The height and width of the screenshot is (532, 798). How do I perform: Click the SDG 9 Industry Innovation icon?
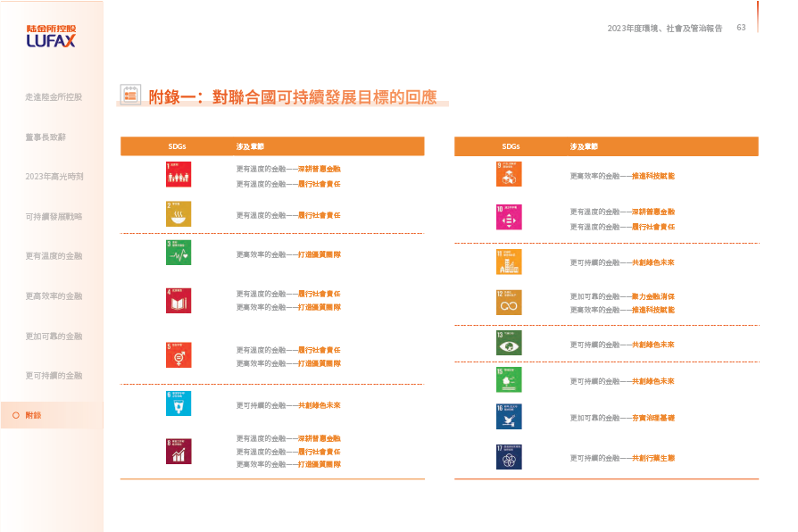[x=509, y=174]
